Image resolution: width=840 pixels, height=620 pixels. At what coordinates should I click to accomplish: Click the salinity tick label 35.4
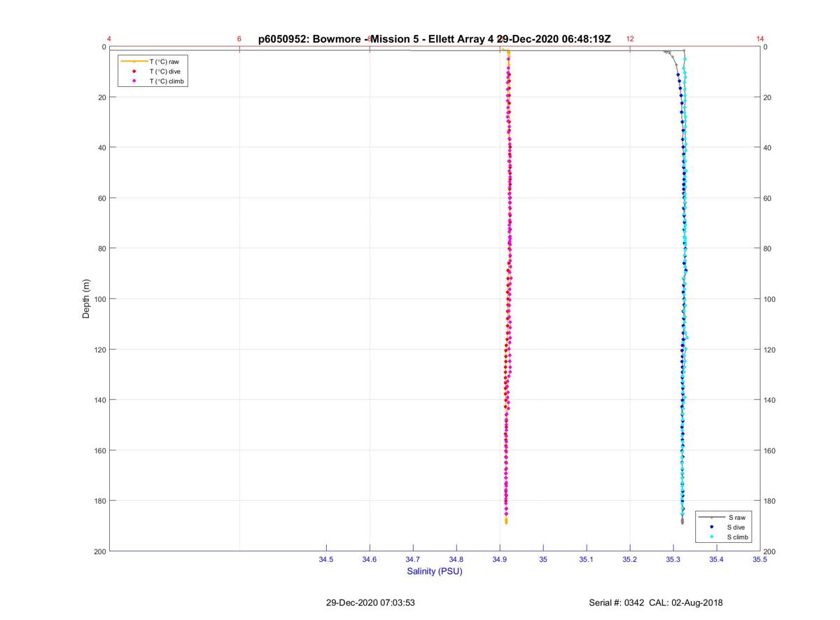click(x=717, y=560)
